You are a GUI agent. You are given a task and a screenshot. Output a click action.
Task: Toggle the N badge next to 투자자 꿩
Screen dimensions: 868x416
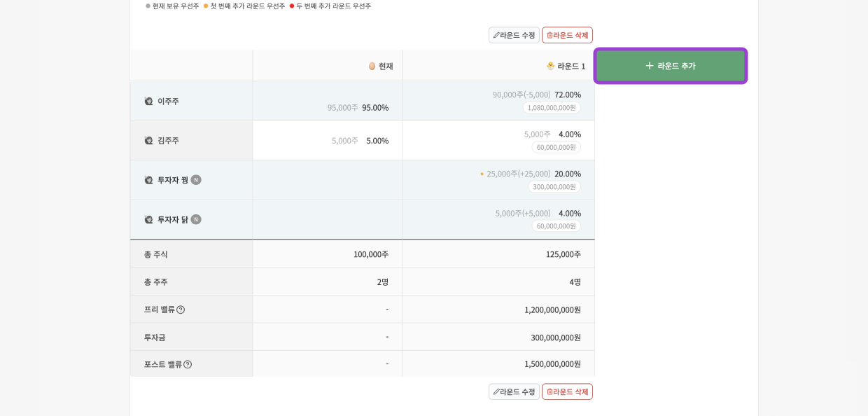coord(196,180)
